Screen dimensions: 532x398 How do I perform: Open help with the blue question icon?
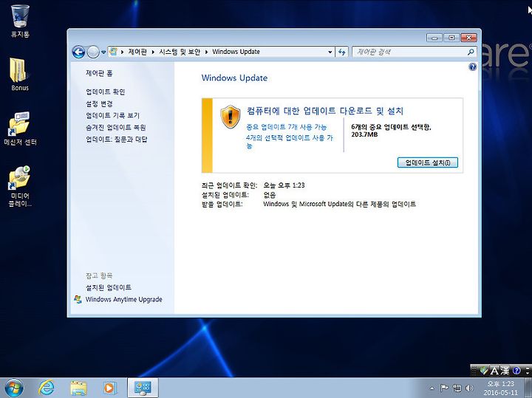pos(472,66)
